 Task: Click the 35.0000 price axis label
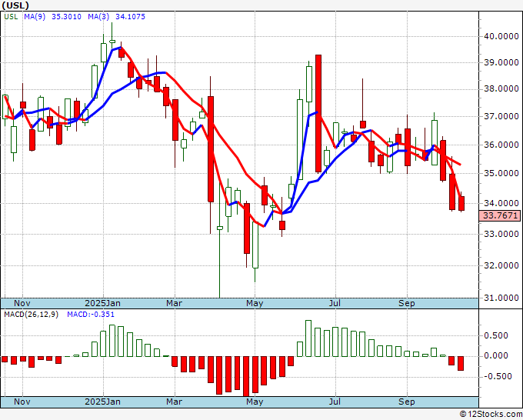(x=501, y=173)
